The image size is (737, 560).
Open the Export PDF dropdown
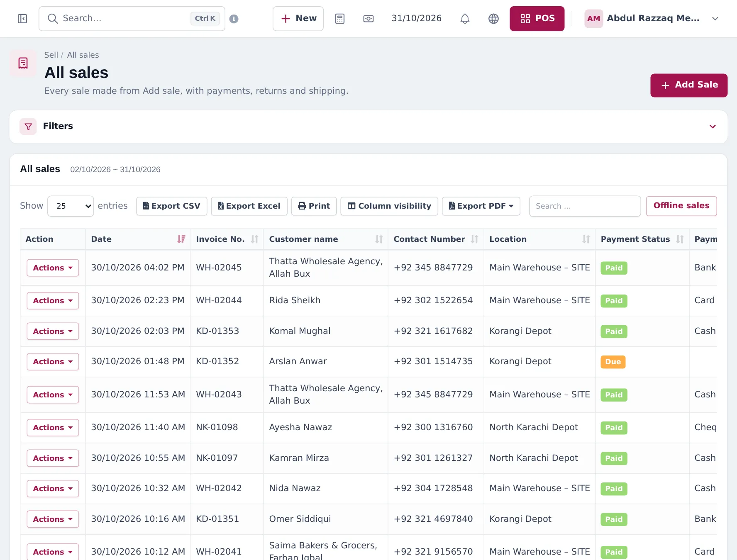tap(481, 206)
